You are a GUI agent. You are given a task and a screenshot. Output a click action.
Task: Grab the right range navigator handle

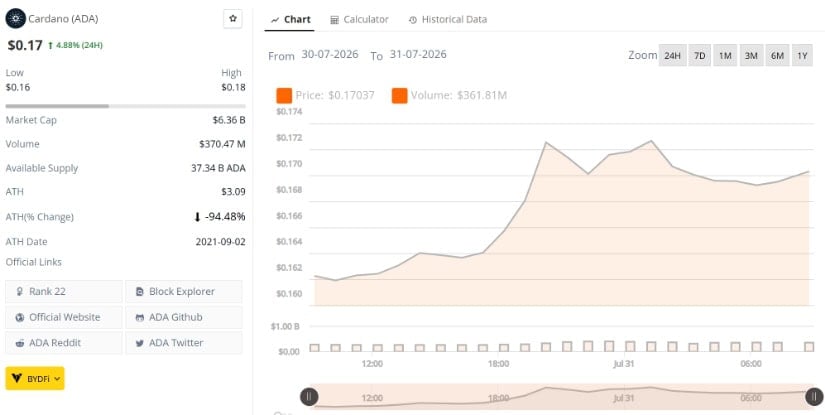pos(814,397)
